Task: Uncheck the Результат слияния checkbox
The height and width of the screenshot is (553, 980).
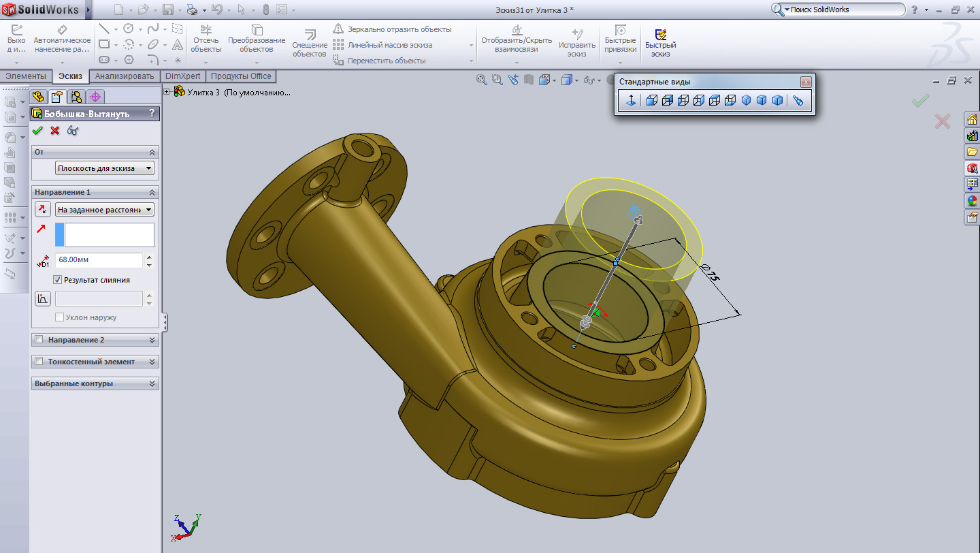Action: coord(58,280)
